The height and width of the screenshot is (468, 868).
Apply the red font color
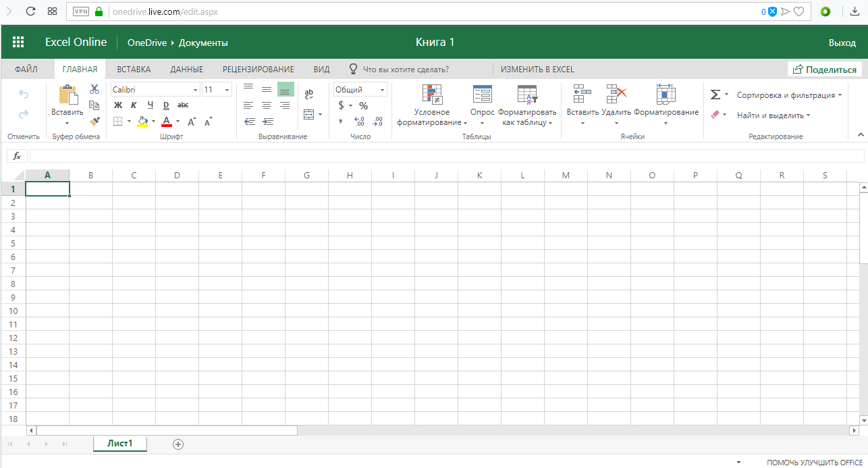(x=167, y=122)
